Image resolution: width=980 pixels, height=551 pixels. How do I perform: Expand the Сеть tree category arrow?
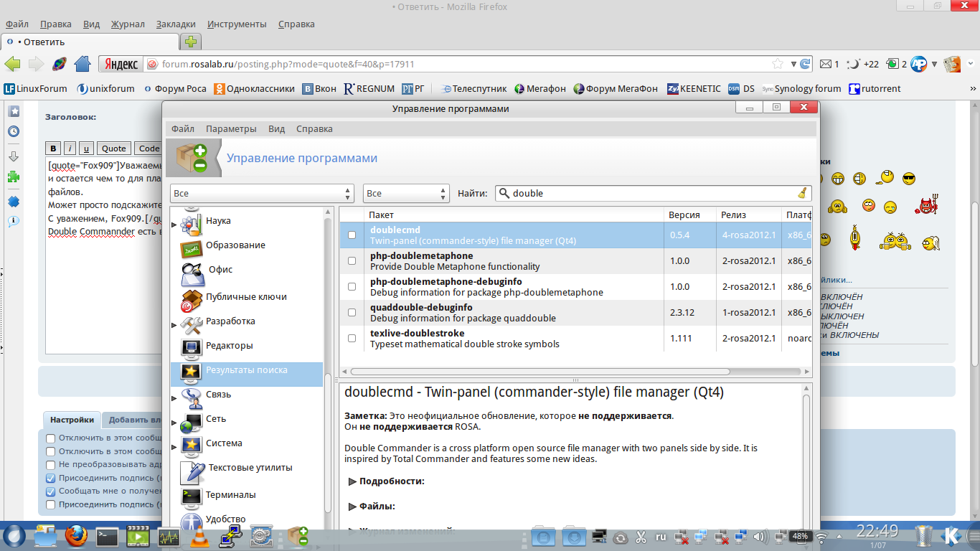174,423
